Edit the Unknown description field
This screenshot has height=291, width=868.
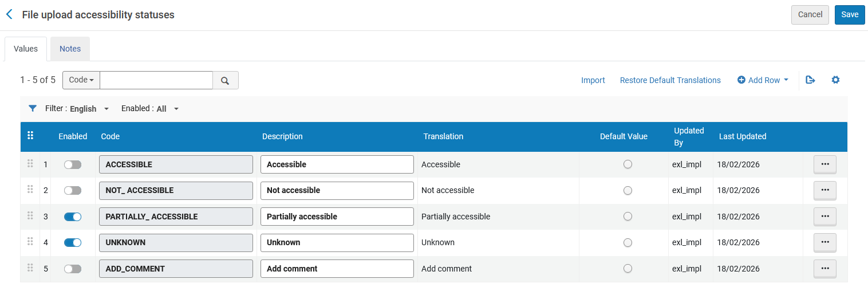337,242
